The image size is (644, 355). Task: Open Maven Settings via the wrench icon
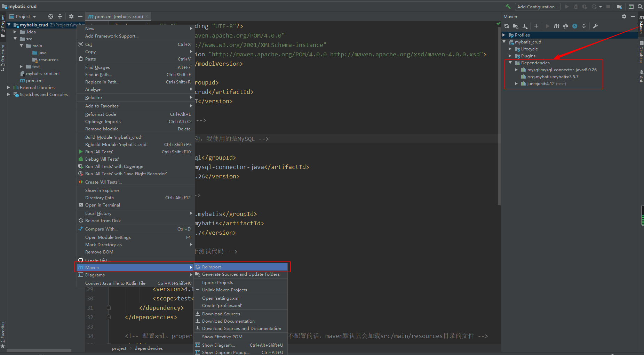(x=595, y=26)
